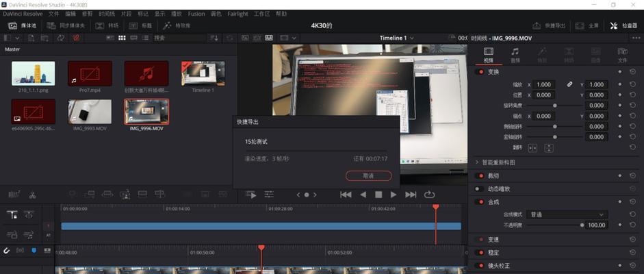This screenshot has height=274, width=644.
Task: Adjust the 侧轴旋转 (Pitch) slider handle
Action: [x=555, y=127]
